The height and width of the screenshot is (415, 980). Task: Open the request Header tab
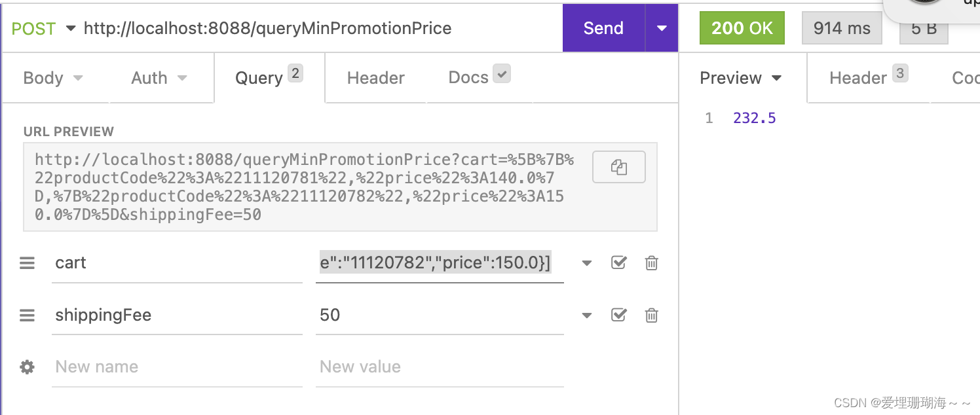point(375,78)
